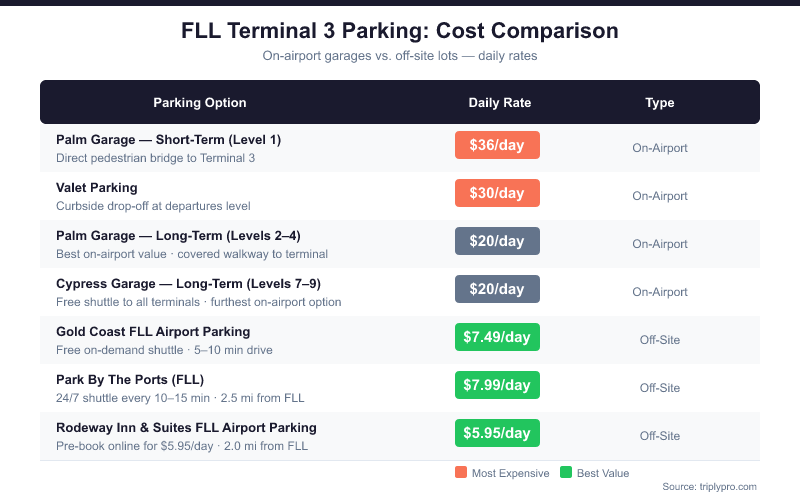800x500 pixels.
Task: Select the Valet Parking row title
Action: tap(97, 188)
